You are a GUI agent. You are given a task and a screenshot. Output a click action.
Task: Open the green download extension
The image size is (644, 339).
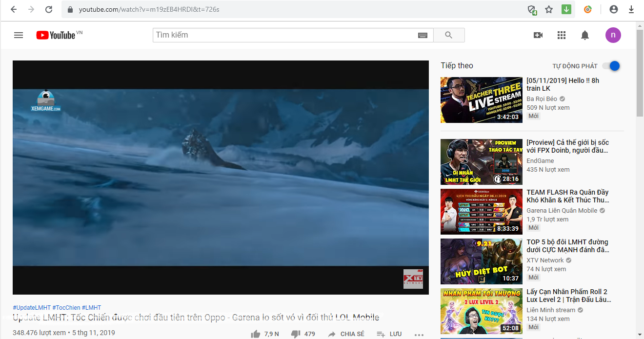[x=566, y=9]
